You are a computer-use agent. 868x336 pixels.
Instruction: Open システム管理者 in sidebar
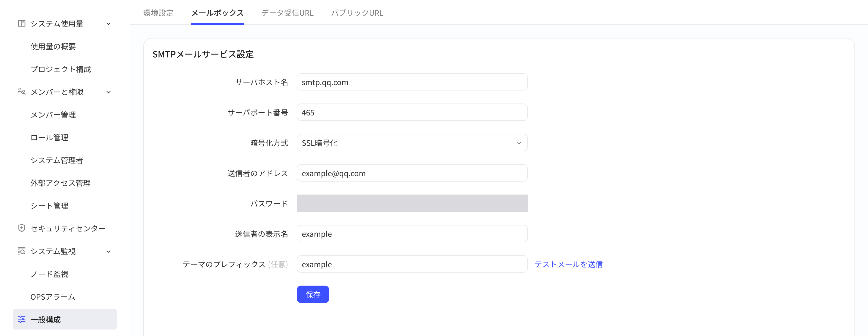(57, 160)
